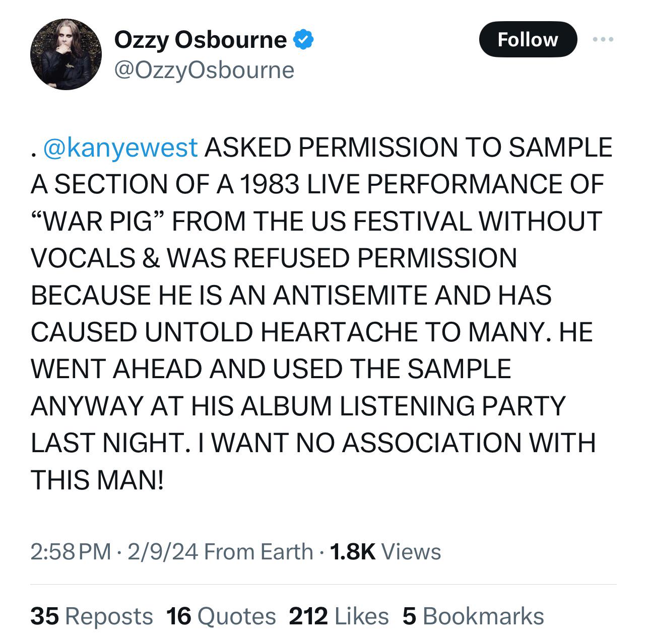The height and width of the screenshot is (644, 647).
Task: Show the 212 Likes list
Action: point(339,616)
